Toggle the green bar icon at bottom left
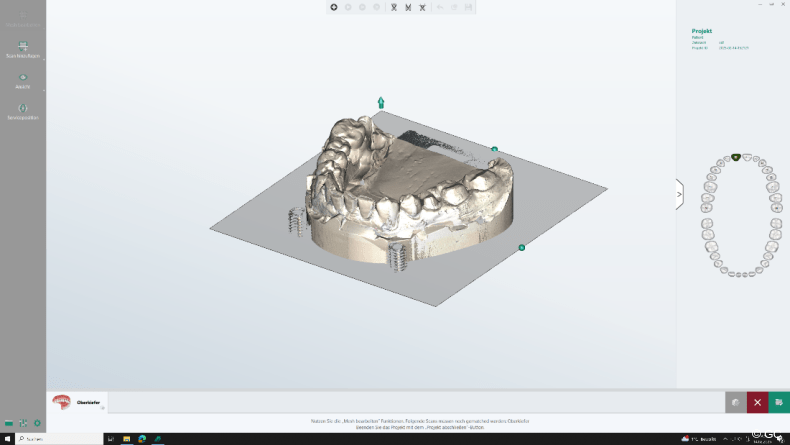This screenshot has width=790, height=445. [9, 424]
